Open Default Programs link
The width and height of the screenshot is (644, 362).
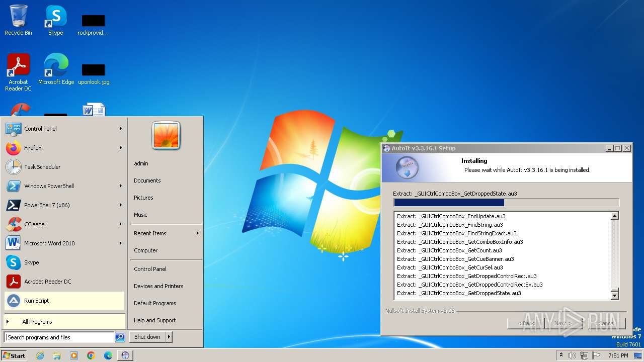pyautogui.click(x=155, y=303)
